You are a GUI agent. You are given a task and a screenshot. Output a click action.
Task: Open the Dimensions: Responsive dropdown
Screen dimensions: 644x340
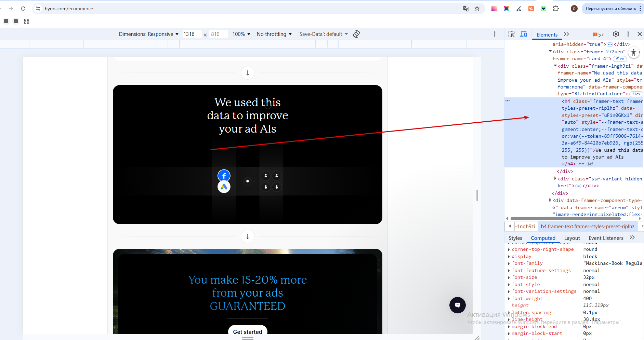pyautogui.click(x=149, y=34)
